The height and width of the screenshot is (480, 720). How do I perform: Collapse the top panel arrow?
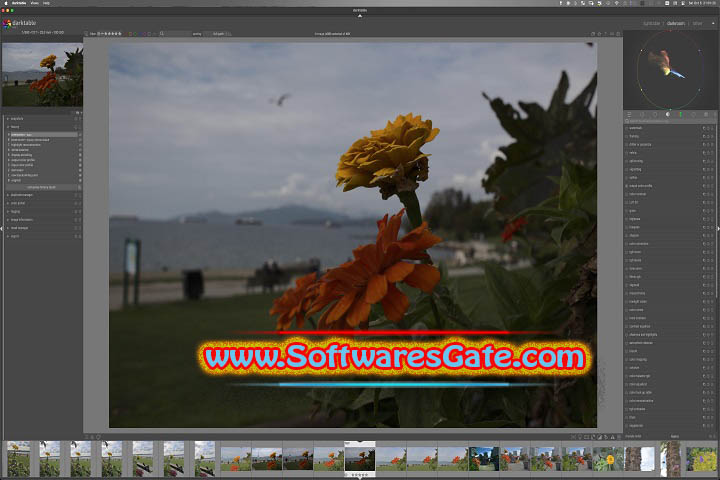(360, 16)
